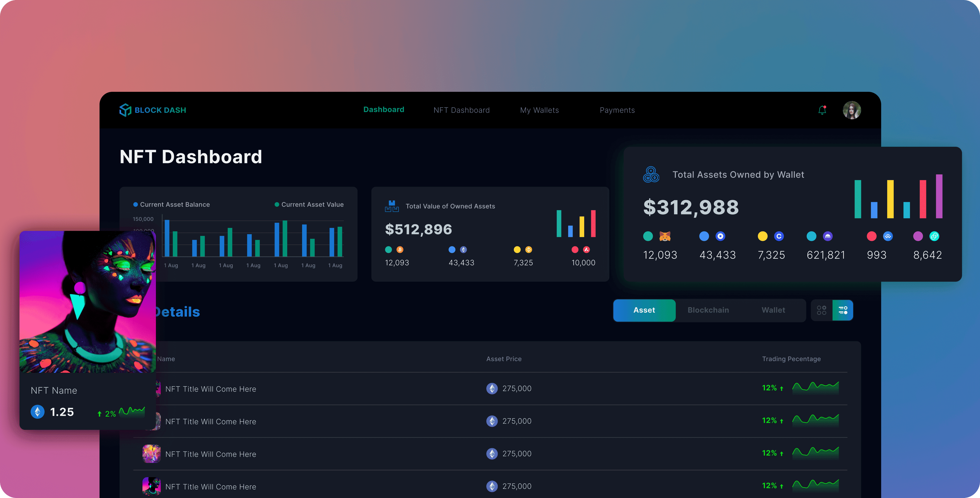980x498 pixels.
Task: Click the mini bar chart beside $512,896
Action: click(x=576, y=223)
